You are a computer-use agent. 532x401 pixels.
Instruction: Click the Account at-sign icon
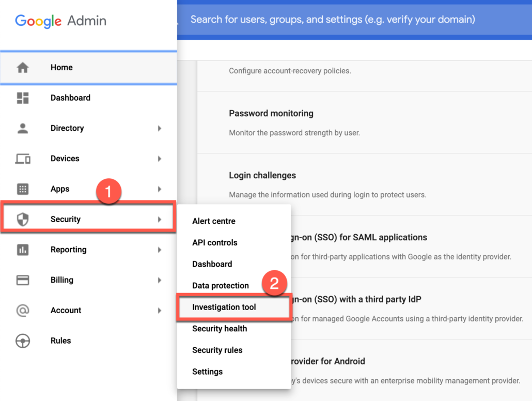(23, 311)
